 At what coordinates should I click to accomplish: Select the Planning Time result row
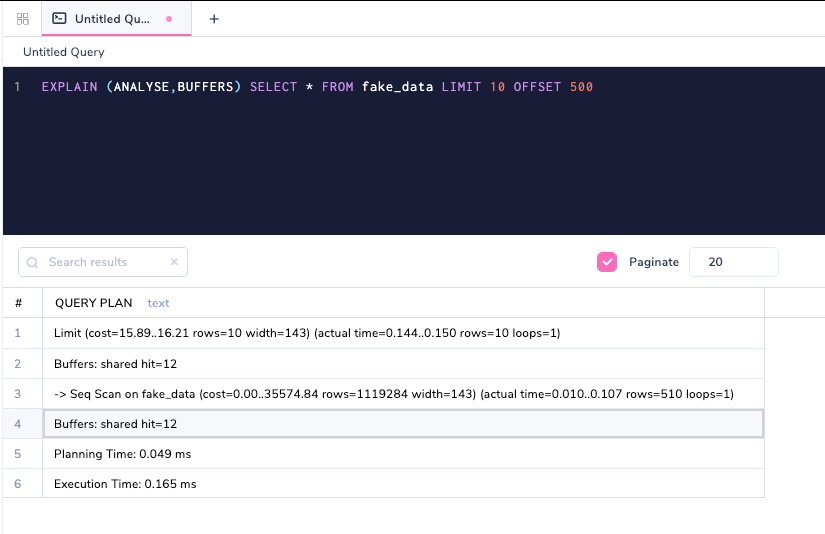pyautogui.click(x=122, y=454)
